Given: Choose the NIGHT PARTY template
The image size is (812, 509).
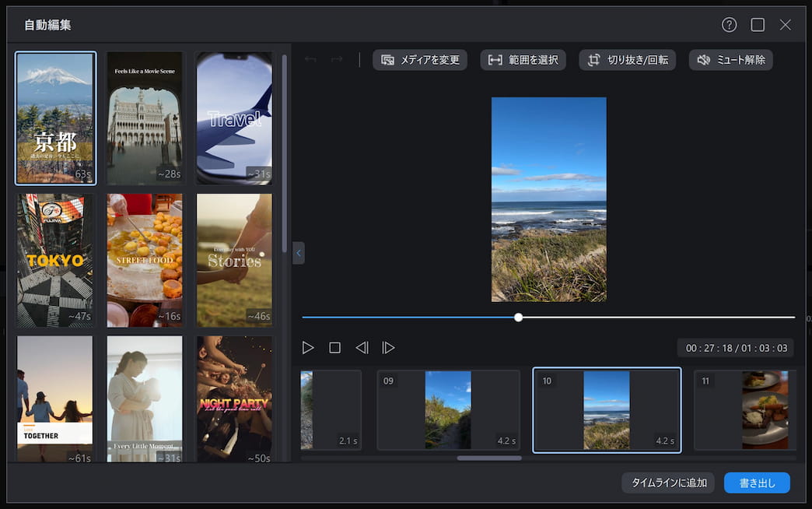Looking at the screenshot, I should 234,400.
